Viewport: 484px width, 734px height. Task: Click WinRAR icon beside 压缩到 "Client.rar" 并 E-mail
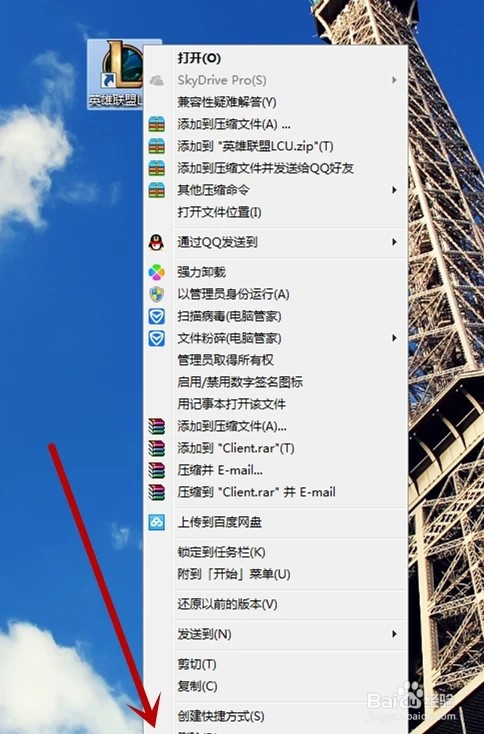pos(156,492)
